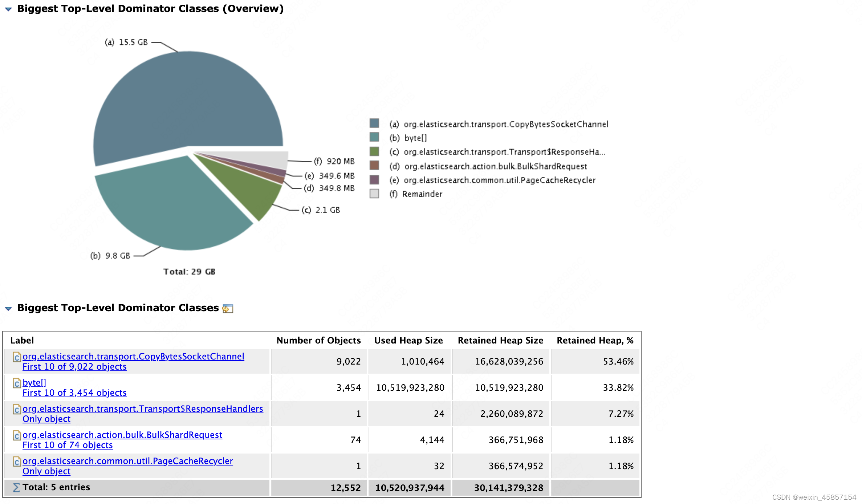Click class icon next to the byte[] row
Viewport: 862px width, 504px height.
click(17, 383)
